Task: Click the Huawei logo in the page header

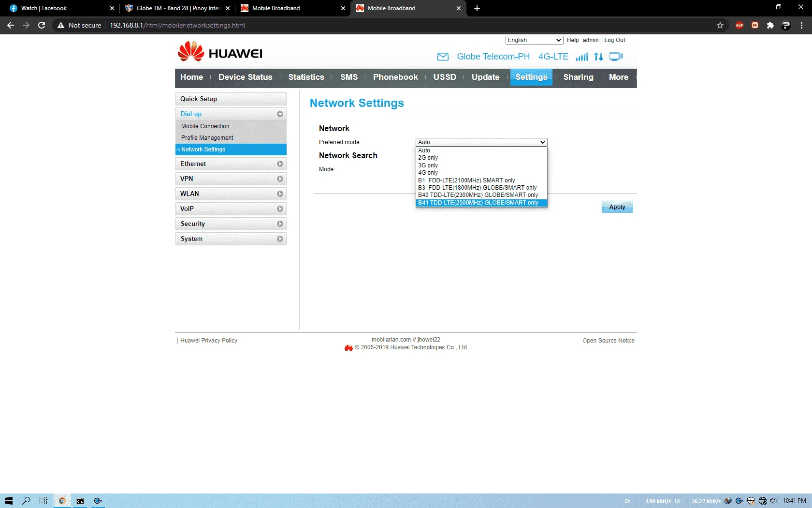Action: click(x=220, y=52)
